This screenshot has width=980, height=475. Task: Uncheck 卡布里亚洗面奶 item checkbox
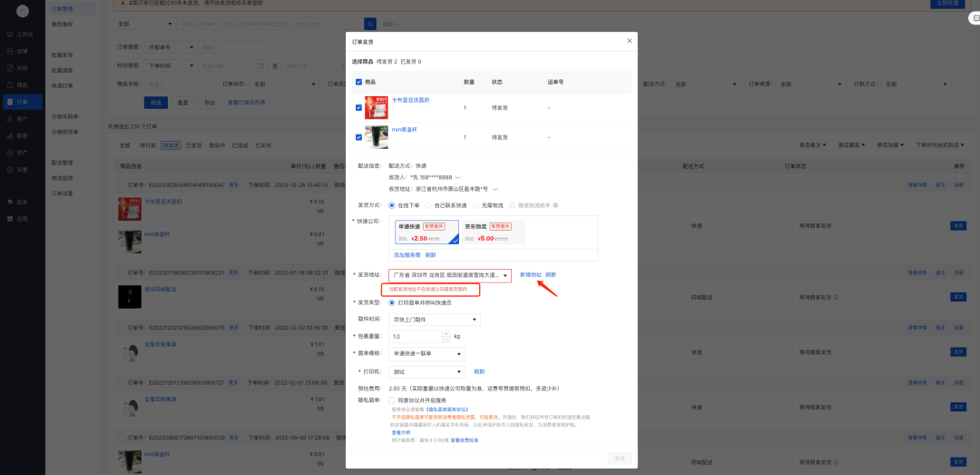pyautogui.click(x=358, y=108)
